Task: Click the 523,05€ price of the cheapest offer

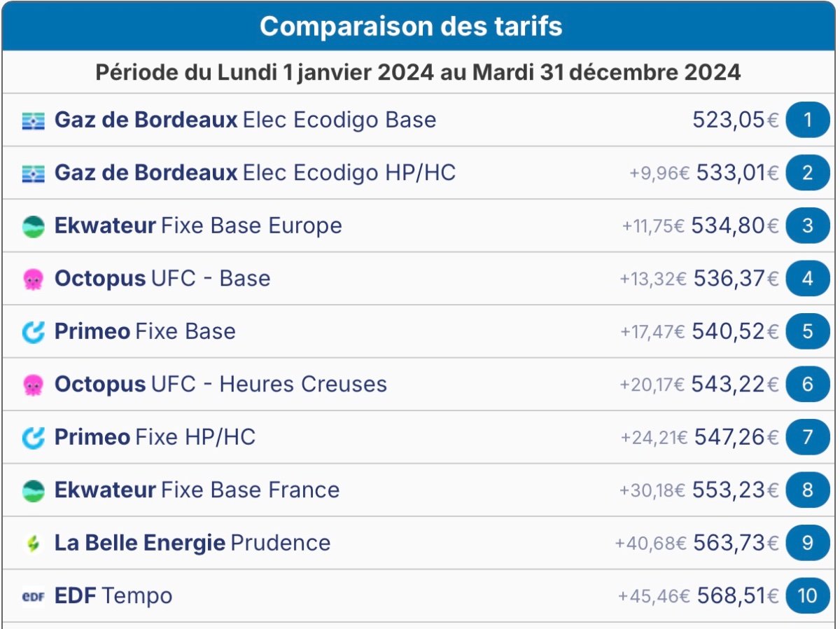Action: click(x=735, y=120)
